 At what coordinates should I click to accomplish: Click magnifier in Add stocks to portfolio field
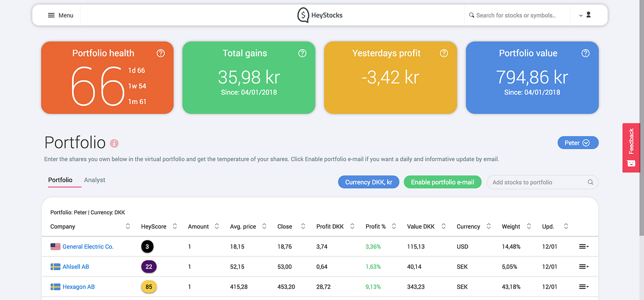590,182
